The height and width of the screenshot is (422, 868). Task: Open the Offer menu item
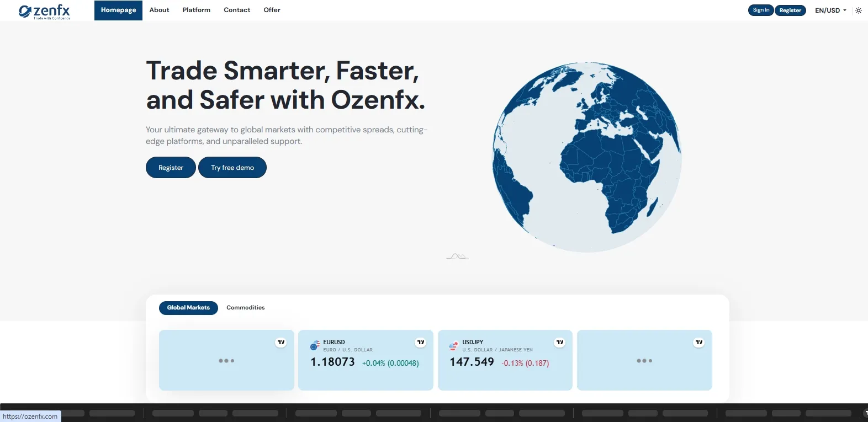[272, 10]
